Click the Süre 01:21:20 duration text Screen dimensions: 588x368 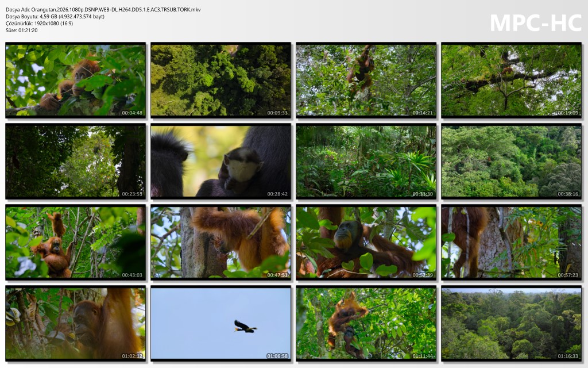pyautogui.click(x=22, y=30)
